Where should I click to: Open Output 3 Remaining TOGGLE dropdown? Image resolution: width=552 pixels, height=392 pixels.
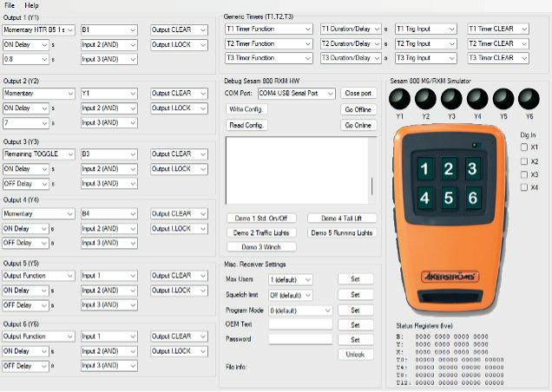(x=38, y=154)
